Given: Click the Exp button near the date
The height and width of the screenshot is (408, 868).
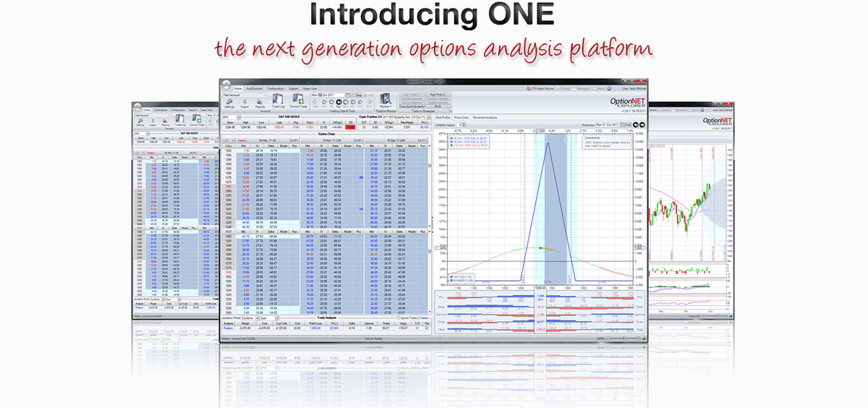Looking at the screenshot, I should [x=359, y=95].
